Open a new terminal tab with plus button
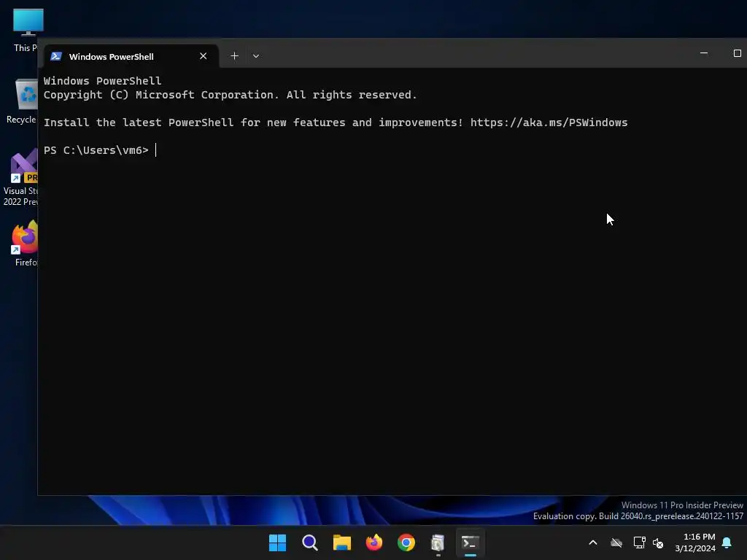The width and height of the screenshot is (747, 560). (x=234, y=56)
